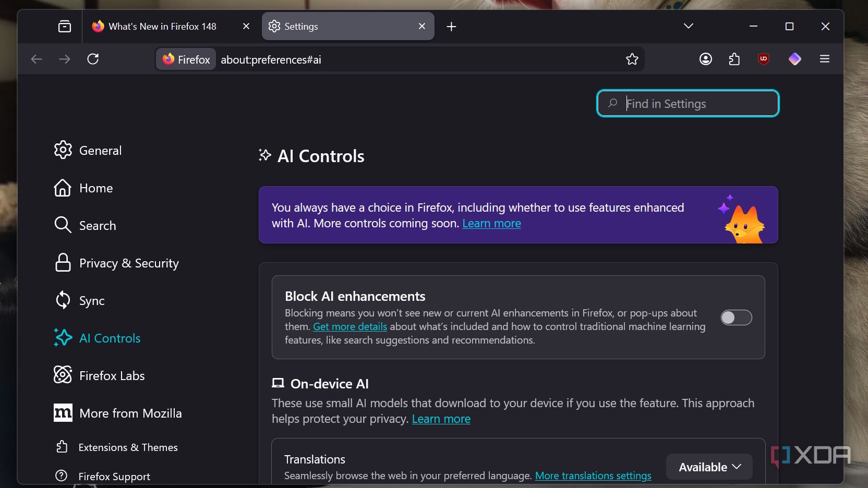Screen dimensions: 868x488
Task: Switch to the Settings tab
Action: [348, 26]
